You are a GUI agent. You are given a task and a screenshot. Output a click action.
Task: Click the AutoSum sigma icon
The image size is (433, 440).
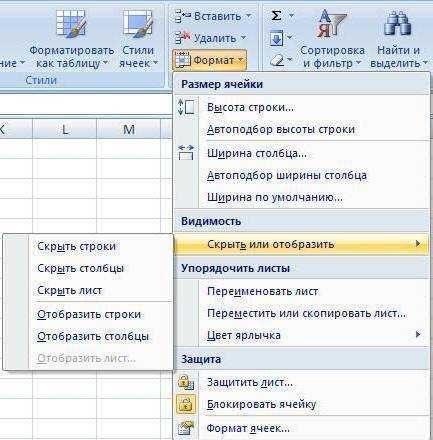276,15
